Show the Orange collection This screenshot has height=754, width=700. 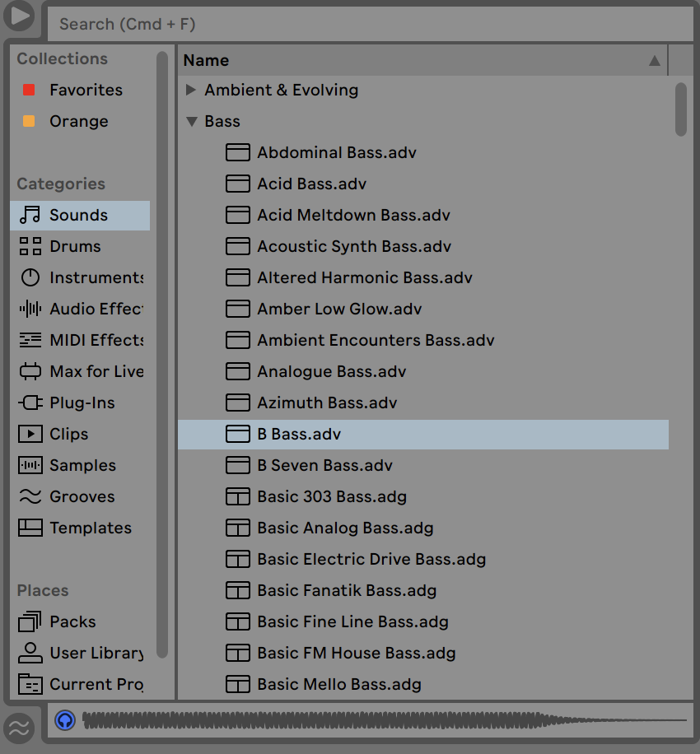tap(80, 121)
